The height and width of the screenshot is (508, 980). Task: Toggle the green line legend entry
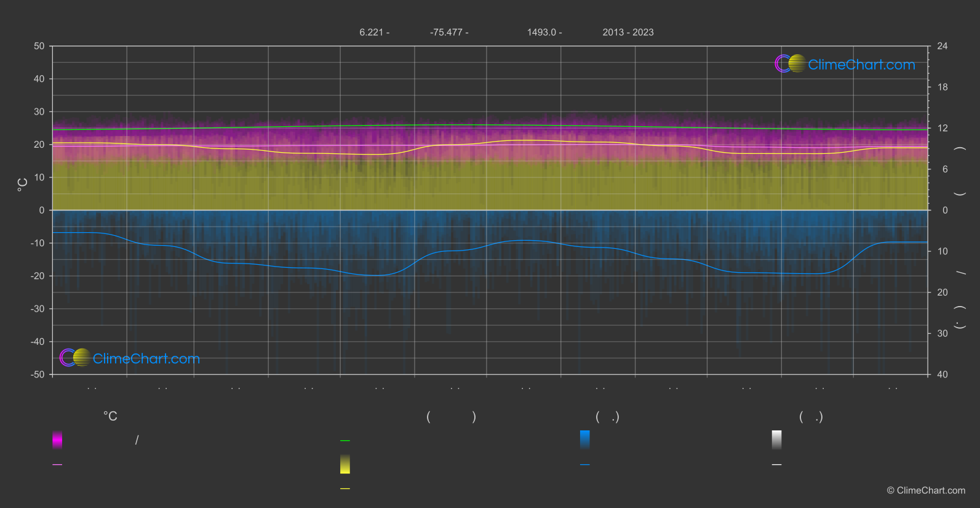(x=345, y=441)
